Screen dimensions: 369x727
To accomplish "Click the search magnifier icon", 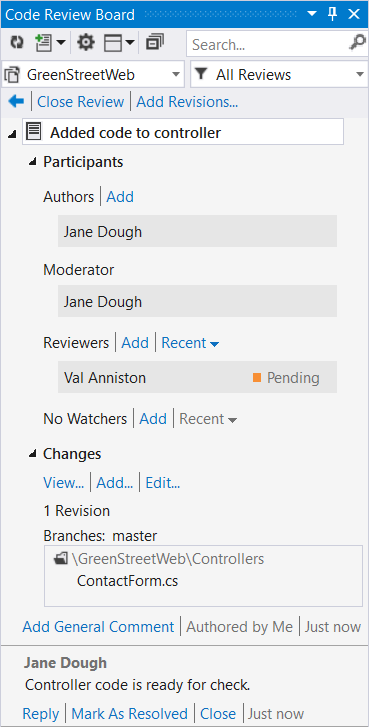I will 357,44.
